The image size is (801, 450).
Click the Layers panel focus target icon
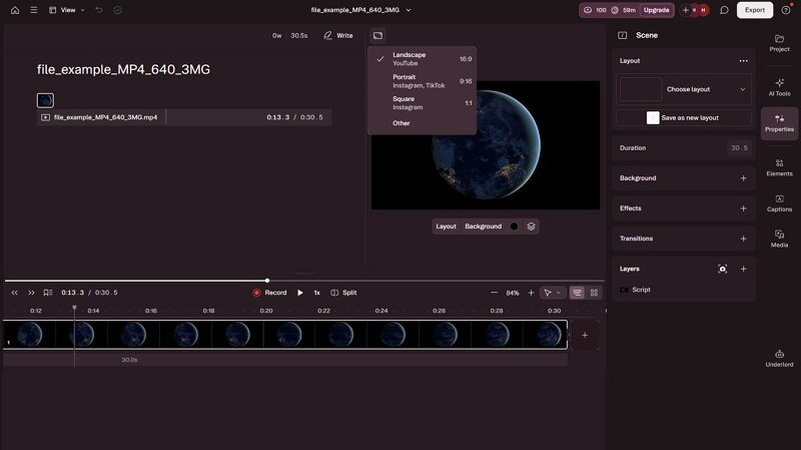[722, 269]
